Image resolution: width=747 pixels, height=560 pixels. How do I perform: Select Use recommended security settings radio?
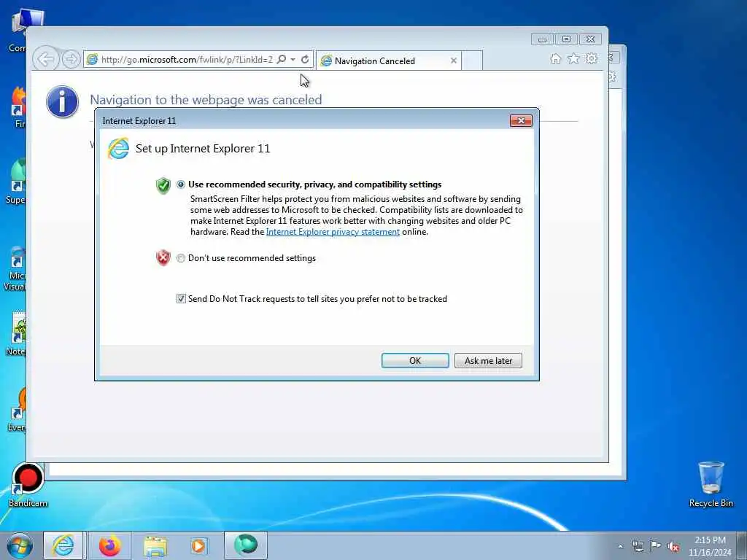coord(181,184)
